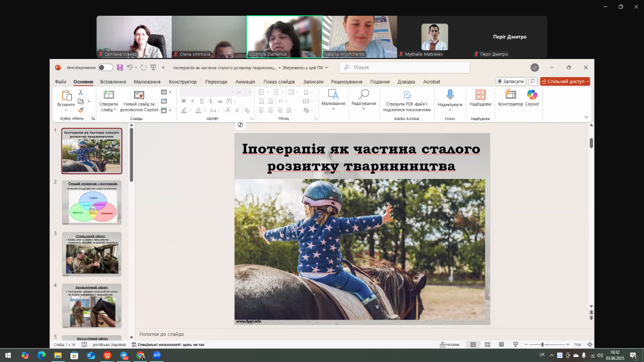Open the Customize Quick Access Toolbar dropdown

click(163, 67)
